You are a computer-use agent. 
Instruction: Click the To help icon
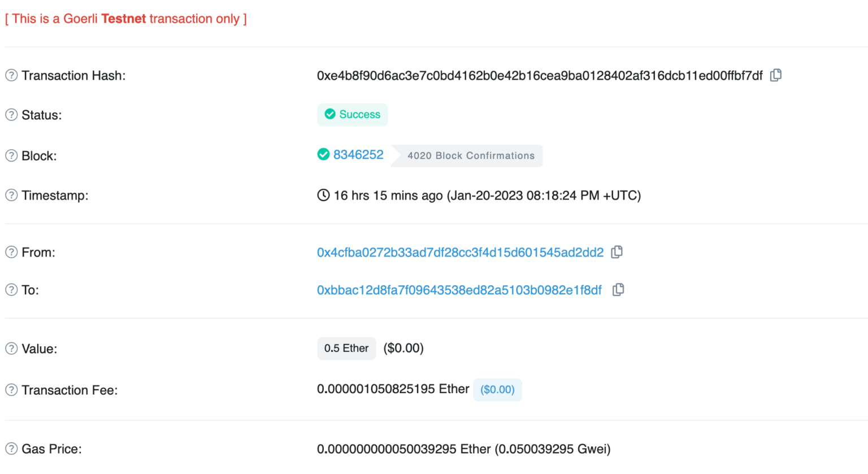pos(11,289)
